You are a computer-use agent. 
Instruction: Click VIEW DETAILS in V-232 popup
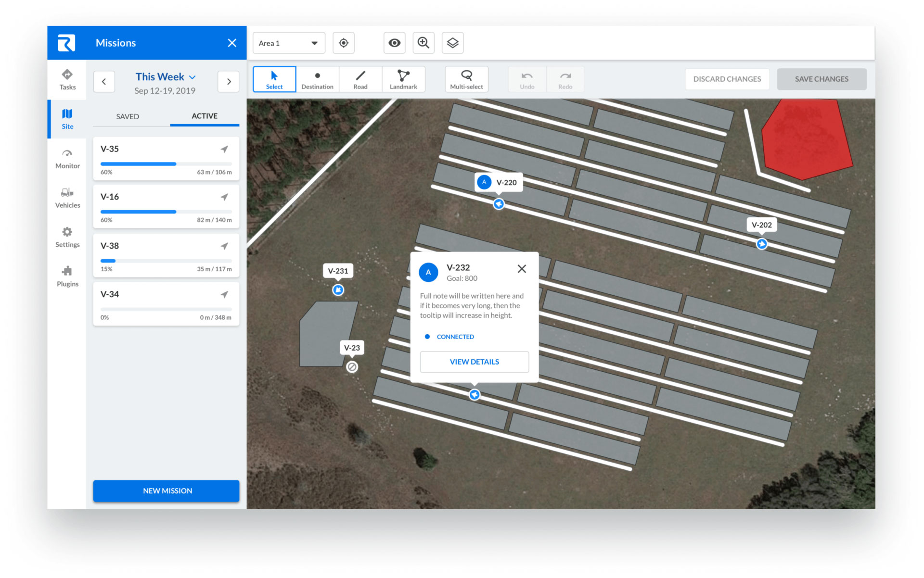(x=474, y=362)
